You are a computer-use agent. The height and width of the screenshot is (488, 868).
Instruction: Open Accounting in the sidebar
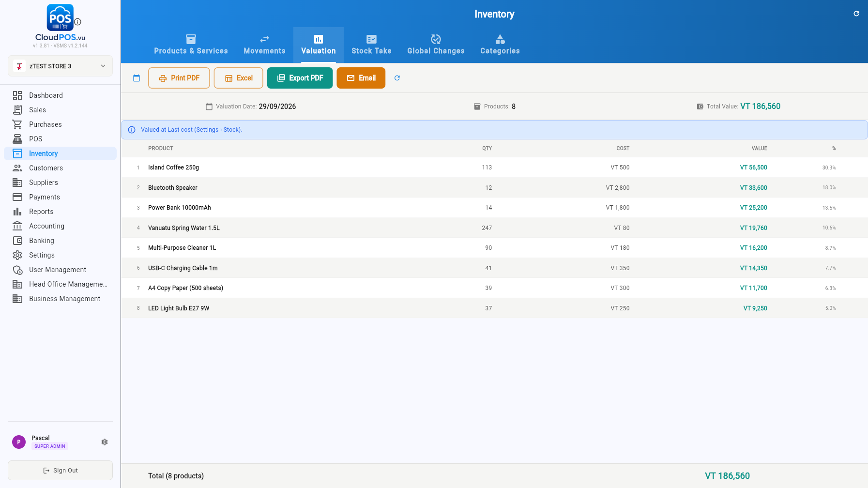click(60, 226)
